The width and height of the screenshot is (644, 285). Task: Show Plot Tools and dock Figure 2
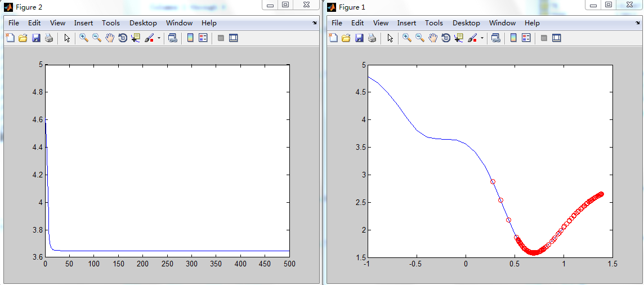coord(233,38)
